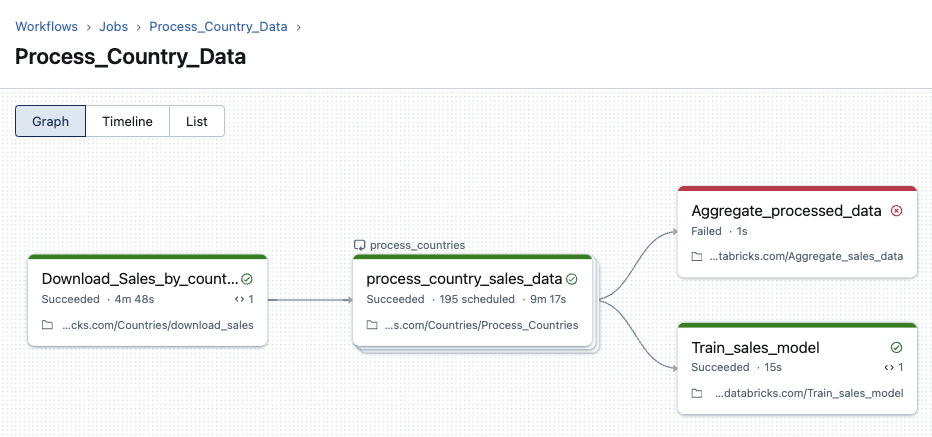Click the folder icon in process_country_sales_data node
The width and height of the screenshot is (932, 437).
coord(372,325)
